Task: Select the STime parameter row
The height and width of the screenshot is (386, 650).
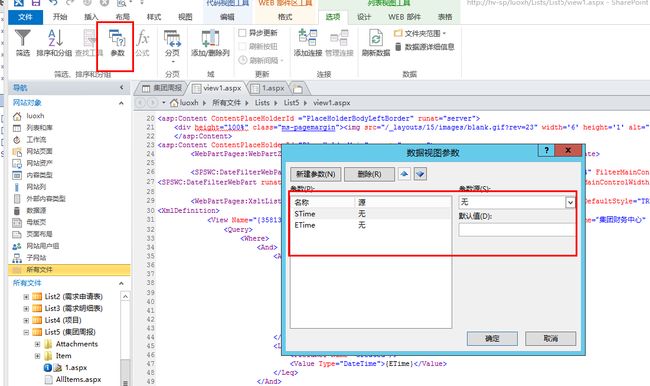Action: [371, 214]
